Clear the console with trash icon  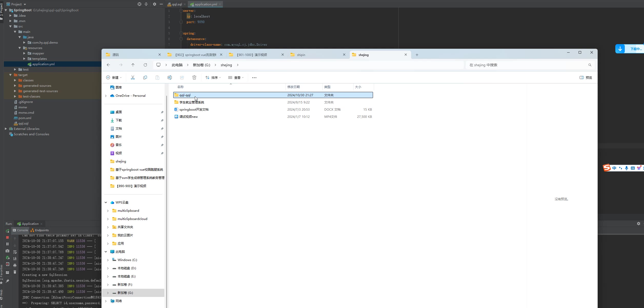[15, 272]
